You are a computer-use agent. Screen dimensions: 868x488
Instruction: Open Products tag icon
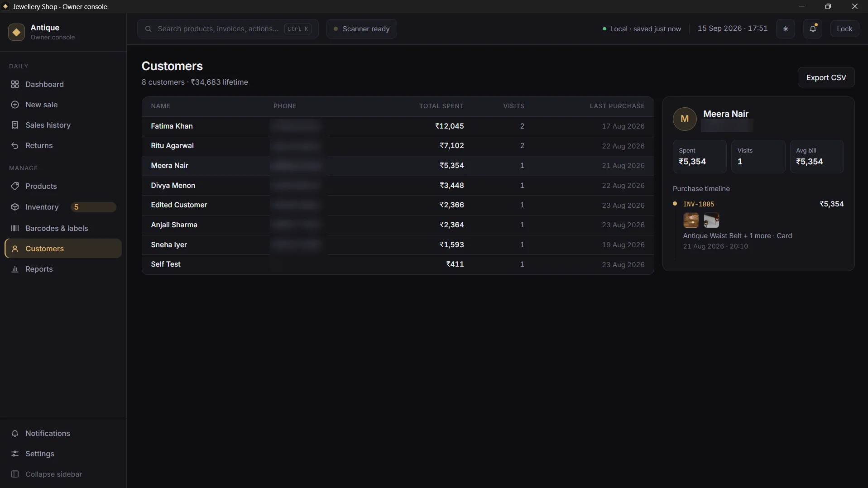point(15,187)
